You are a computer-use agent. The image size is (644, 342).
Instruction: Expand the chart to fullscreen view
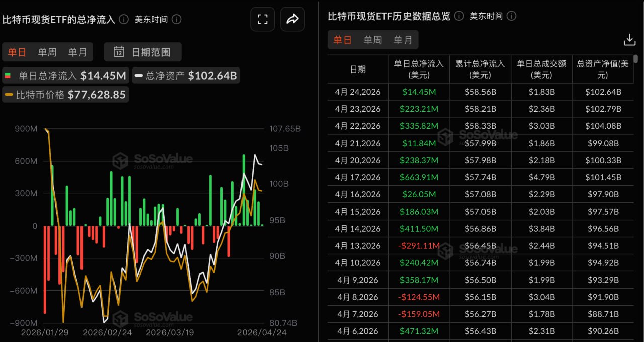262,19
